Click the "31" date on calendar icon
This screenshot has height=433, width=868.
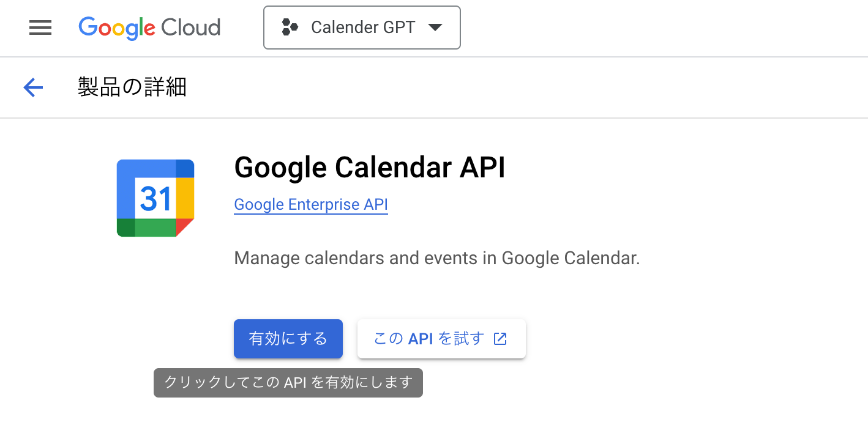(x=155, y=198)
